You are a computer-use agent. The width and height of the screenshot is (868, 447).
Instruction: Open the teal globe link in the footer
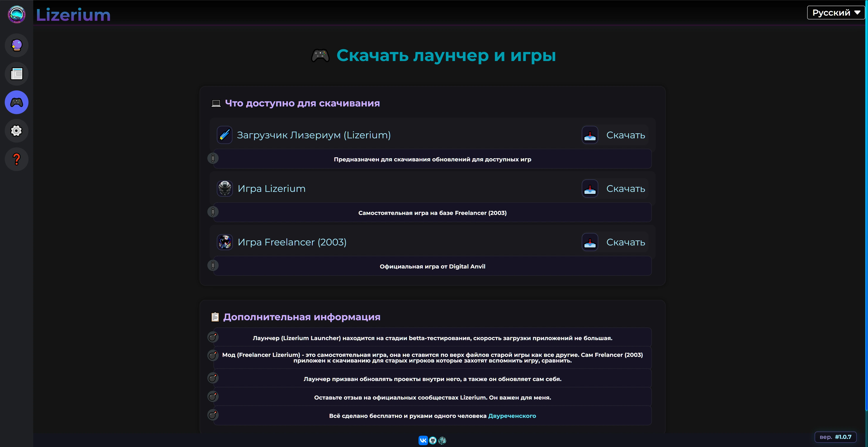[x=442, y=440]
